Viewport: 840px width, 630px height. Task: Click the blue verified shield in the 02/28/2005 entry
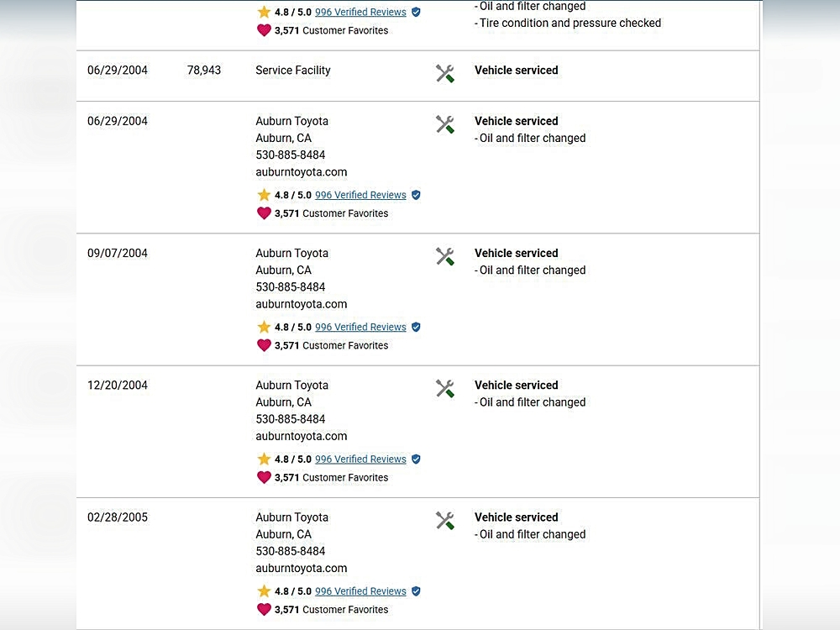coord(416,591)
